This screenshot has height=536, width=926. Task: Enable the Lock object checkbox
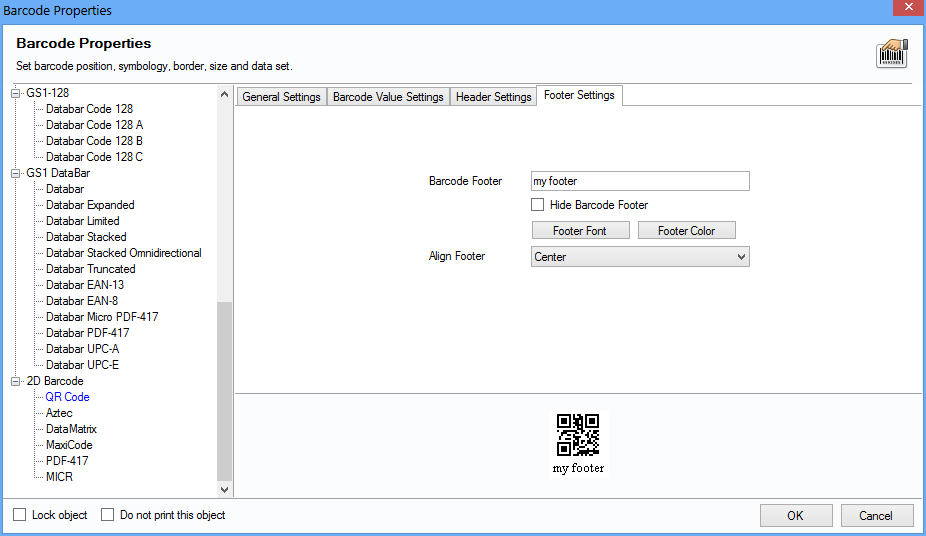pos(19,515)
